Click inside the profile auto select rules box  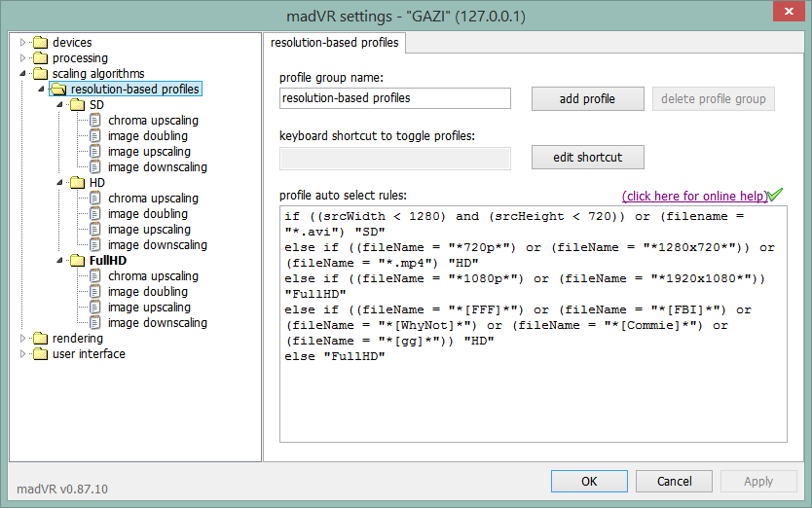[x=534, y=324]
